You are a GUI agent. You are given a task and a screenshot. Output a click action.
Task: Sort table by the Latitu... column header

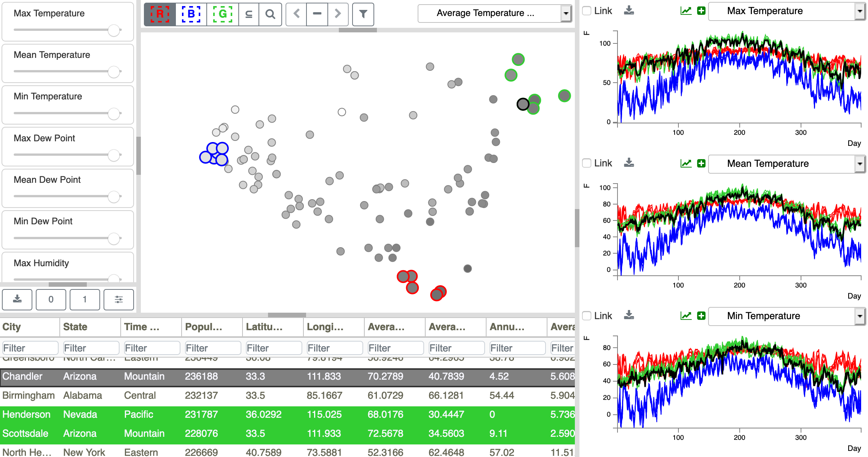[x=273, y=327]
